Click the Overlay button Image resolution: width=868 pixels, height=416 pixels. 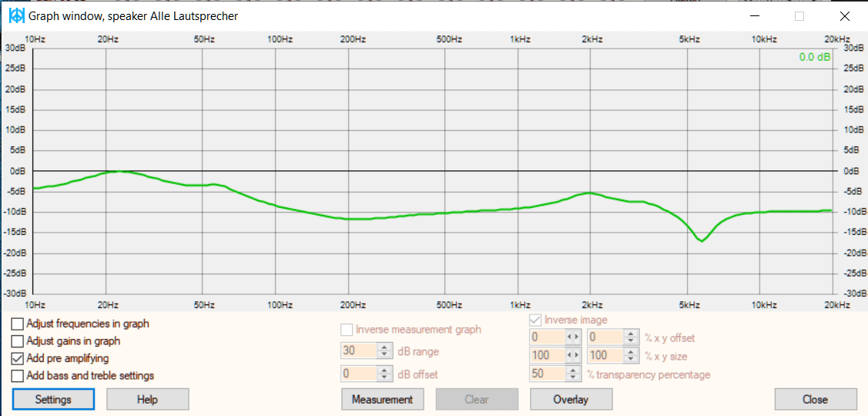pyautogui.click(x=571, y=399)
